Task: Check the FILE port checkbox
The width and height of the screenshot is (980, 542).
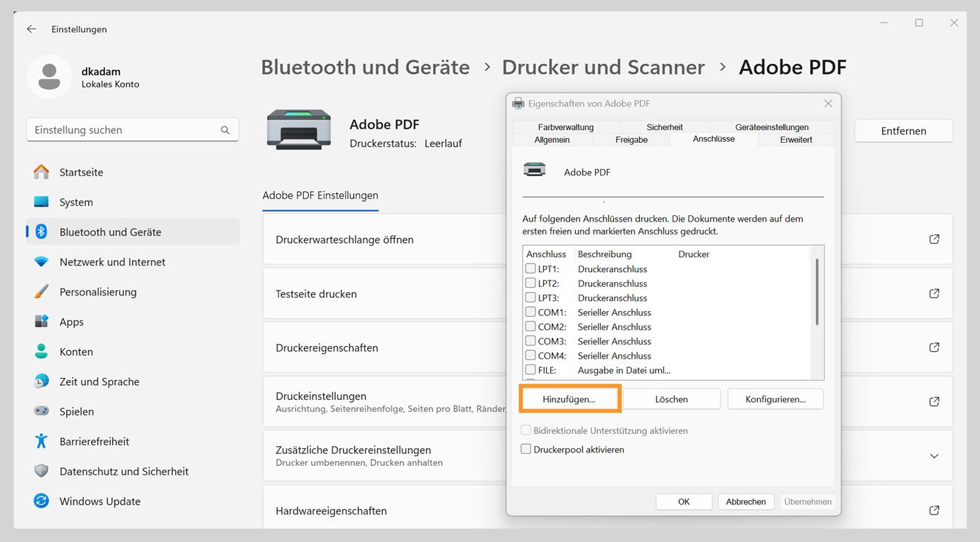Action: (x=529, y=369)
